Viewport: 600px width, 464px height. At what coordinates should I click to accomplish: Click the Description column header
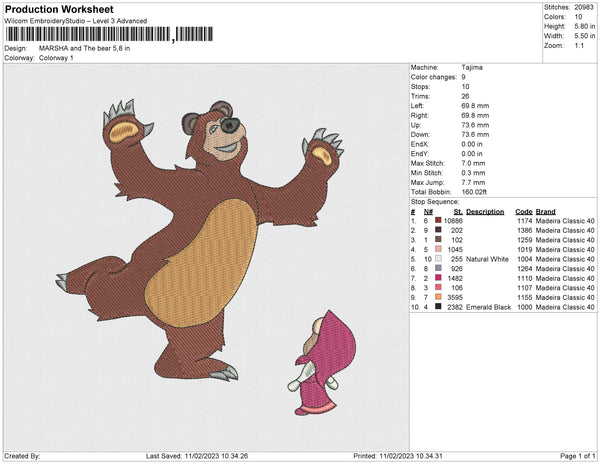point(485,212)
